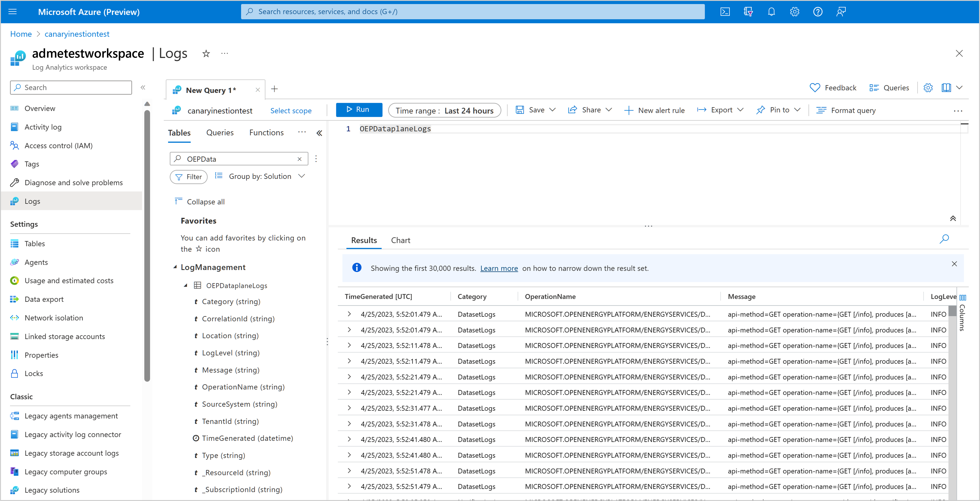Click inside the Search resources box
The image size is (980, 501).
pyautogui.click(x=473, y=12)
